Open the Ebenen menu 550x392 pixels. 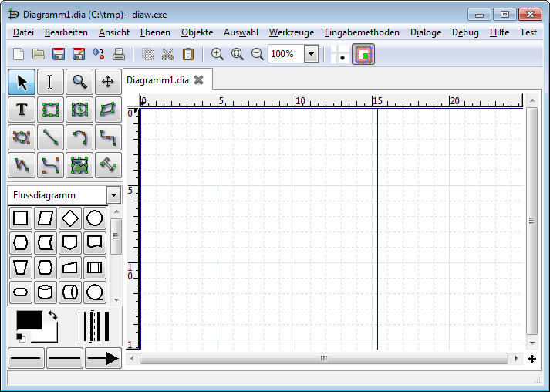[155, 32]
